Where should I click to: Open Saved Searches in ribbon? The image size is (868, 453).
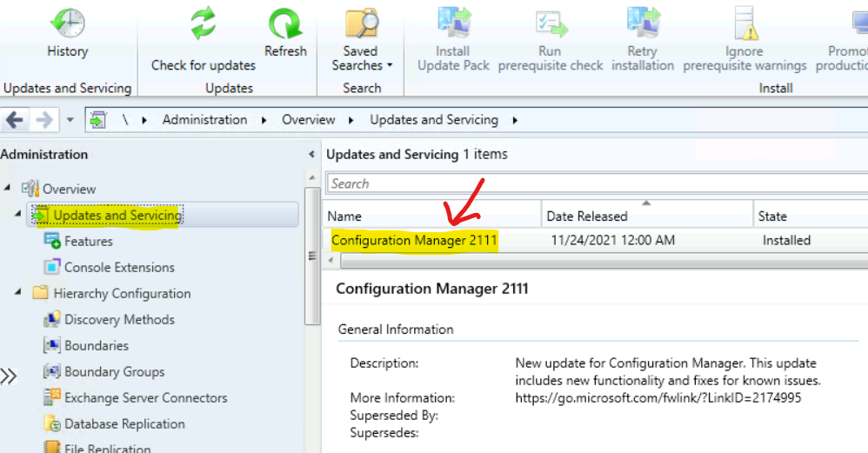click(362, 39)
